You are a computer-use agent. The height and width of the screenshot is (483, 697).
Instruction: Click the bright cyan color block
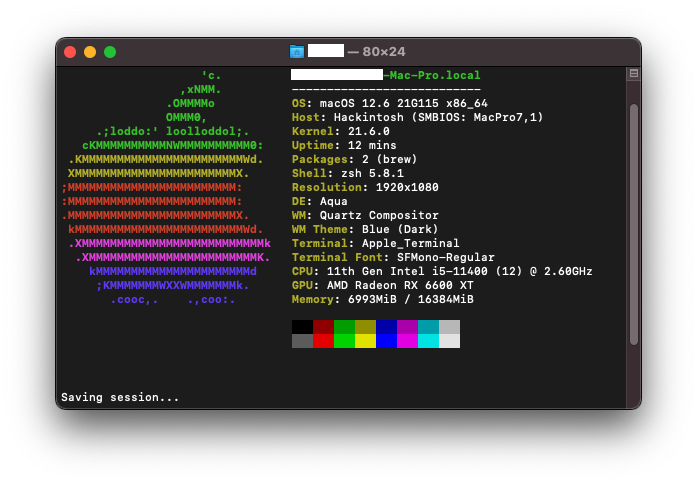429,341
